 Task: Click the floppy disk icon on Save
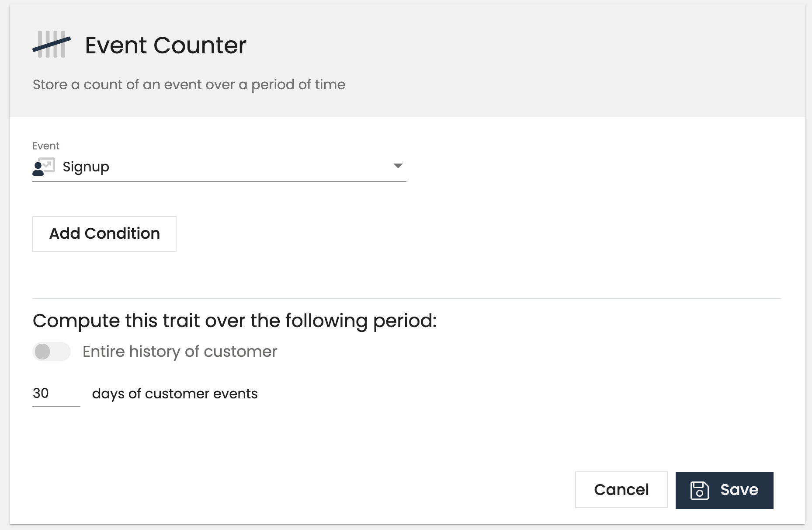click(x=700, y=490)
